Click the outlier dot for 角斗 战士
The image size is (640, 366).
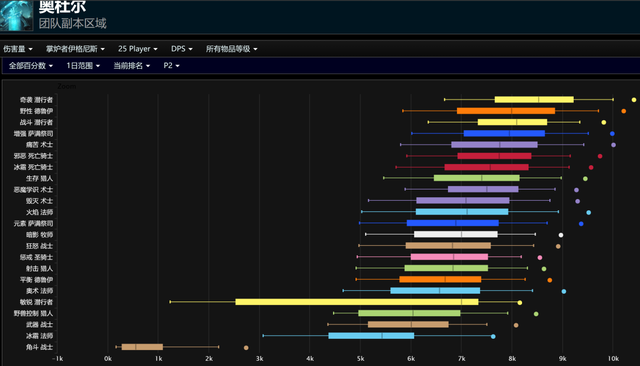[246, 348]
